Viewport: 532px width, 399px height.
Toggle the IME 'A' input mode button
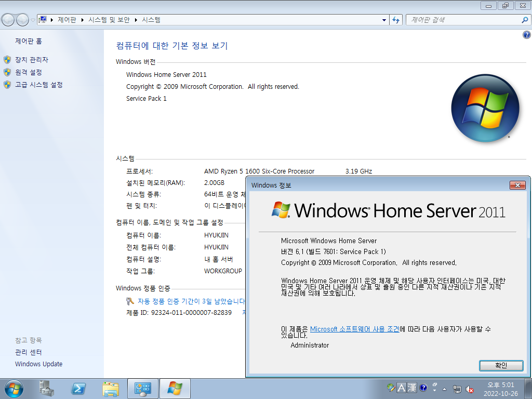pyautogui.click(x=402, y=388)
